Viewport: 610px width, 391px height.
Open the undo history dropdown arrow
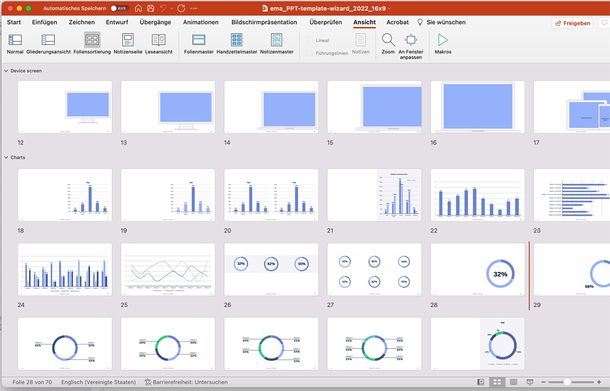(x=172, y=8)
